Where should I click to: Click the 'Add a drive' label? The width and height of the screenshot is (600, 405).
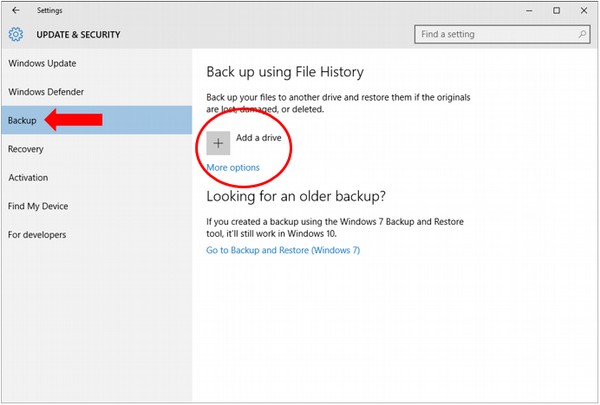click(258, 138)
